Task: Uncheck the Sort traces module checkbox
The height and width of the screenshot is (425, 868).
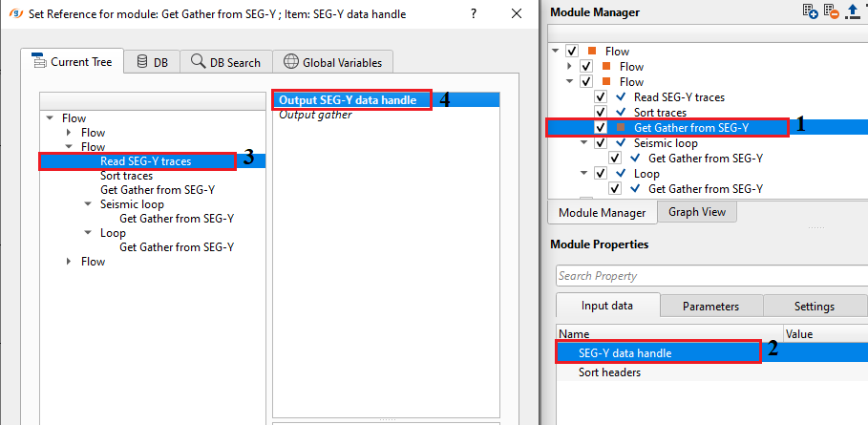Action: point(601,113)
